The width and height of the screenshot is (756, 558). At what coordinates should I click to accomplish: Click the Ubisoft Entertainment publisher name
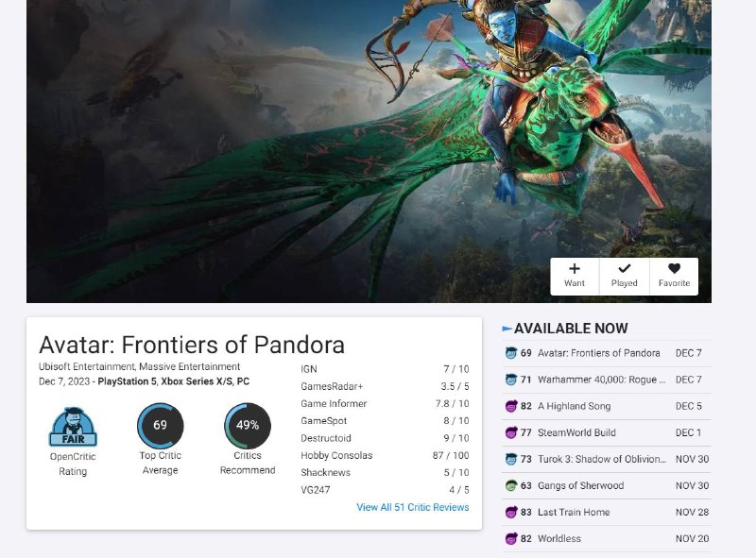pos(87,366)
